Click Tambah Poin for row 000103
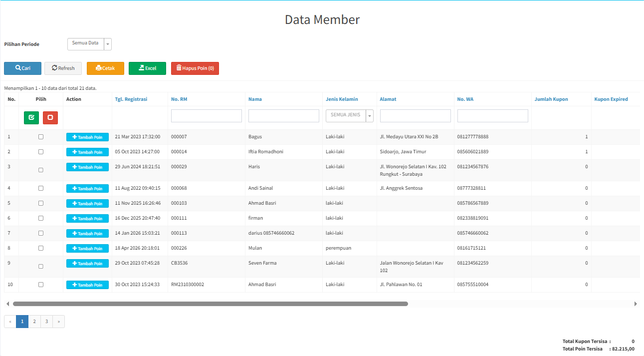The height and width of the screenshot is (356, 644). 87,204
